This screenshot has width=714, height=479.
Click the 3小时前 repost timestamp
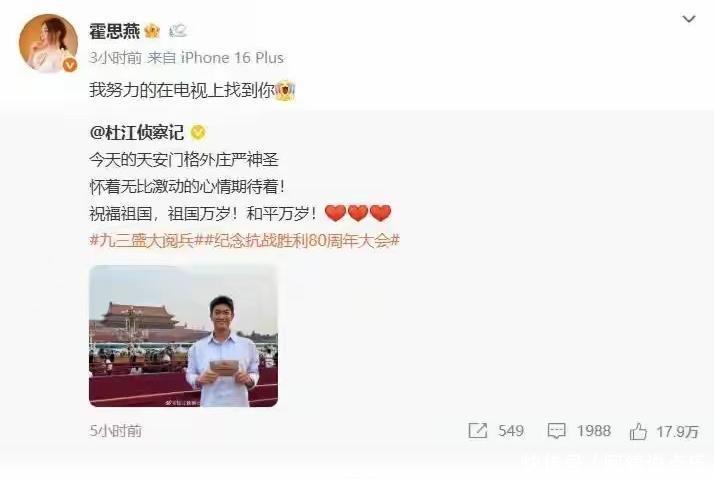(x=115, y=58)
